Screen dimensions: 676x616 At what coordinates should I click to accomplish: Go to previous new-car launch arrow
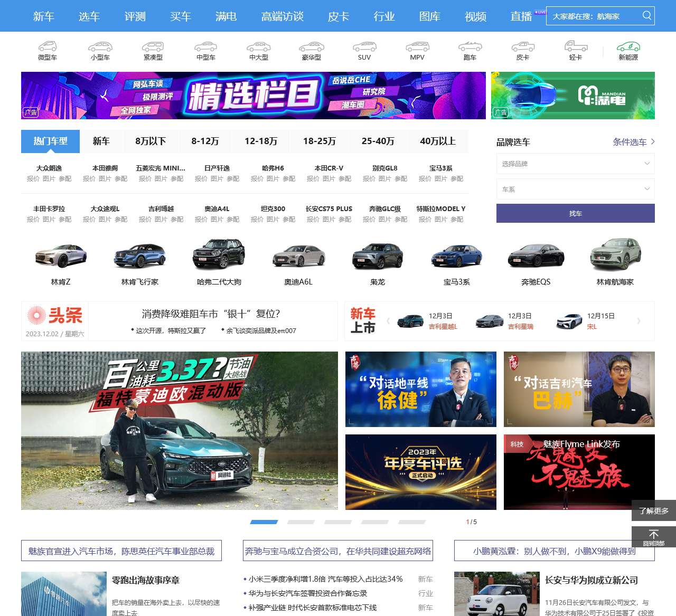click(x=388, y=321)
